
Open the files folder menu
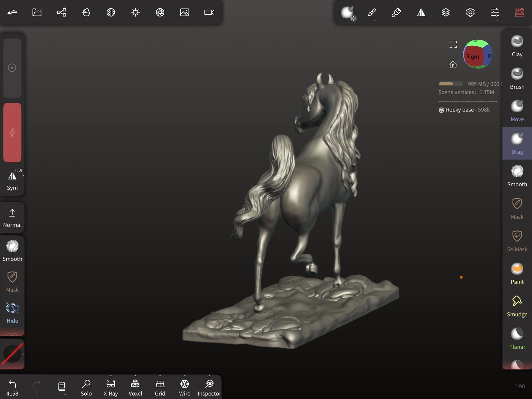(37, 12)
